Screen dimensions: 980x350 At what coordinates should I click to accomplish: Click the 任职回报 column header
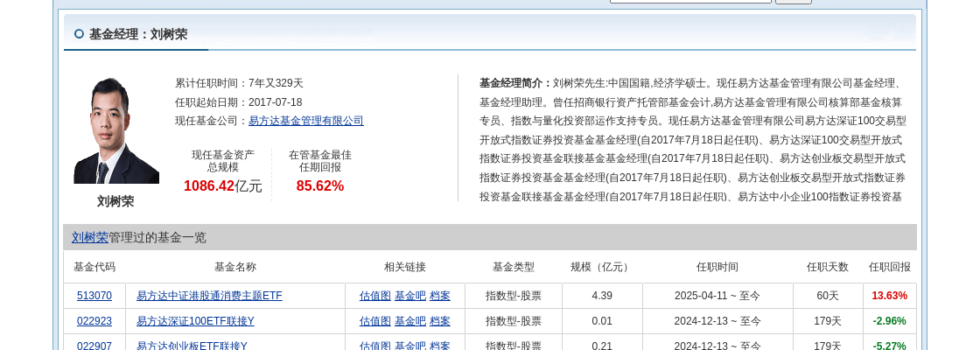pos(889,267)
